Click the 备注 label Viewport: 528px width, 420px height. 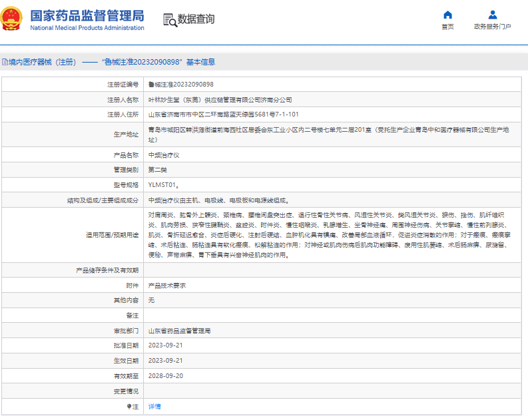(x=132, y=315)
